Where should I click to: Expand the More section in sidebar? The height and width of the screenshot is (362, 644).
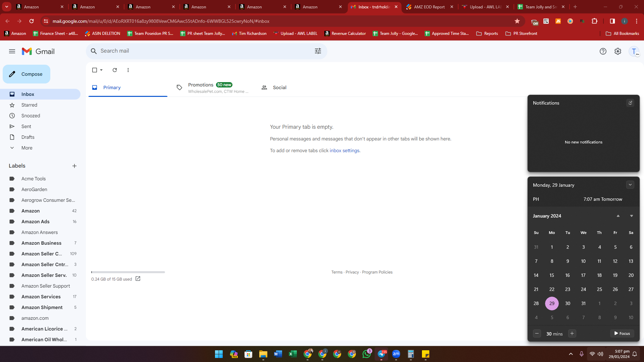[x=27, y=148]
